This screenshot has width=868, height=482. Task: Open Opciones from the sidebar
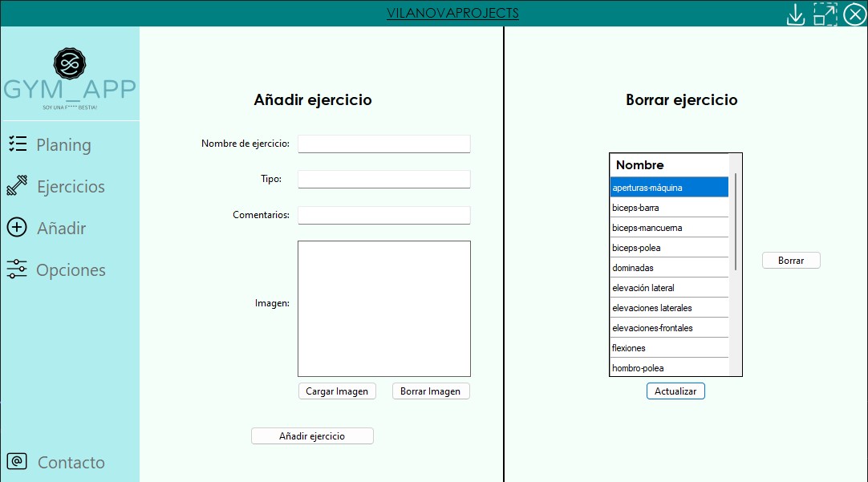pos(71,270)
